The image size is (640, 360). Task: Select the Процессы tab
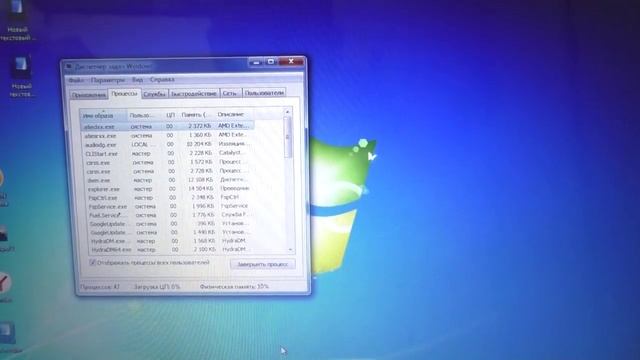click(x=124, y=93)
